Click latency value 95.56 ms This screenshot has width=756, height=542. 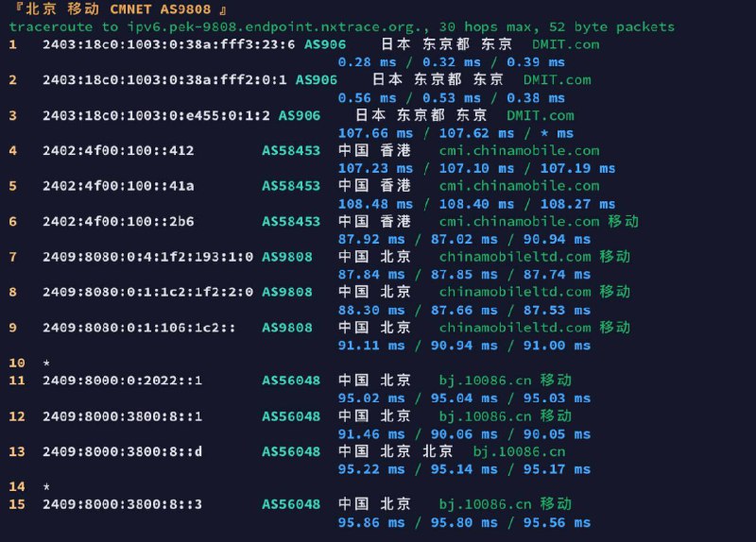pyautogui.click(x=557, y=523)
